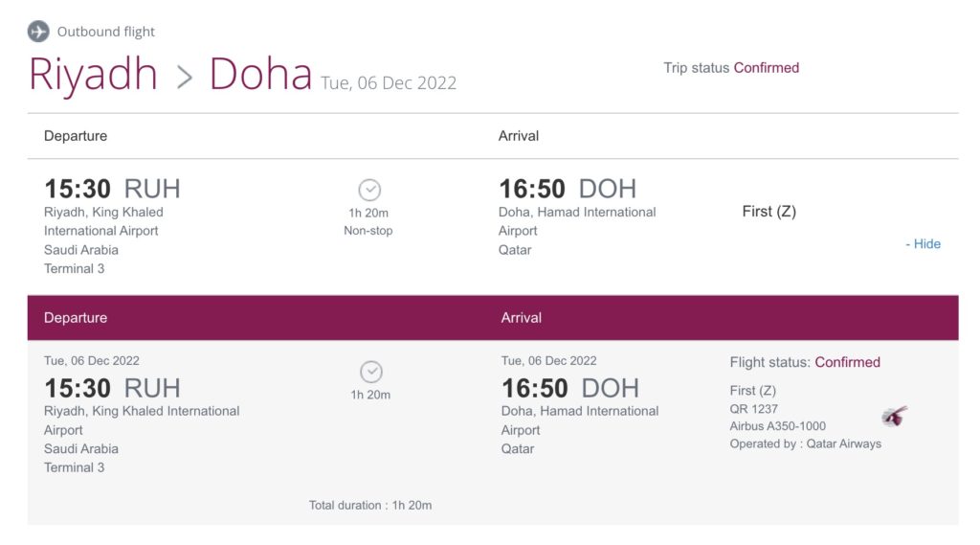Click the arrow between Riyadh and Doha

pyautogui.click(x=184, y=78)
